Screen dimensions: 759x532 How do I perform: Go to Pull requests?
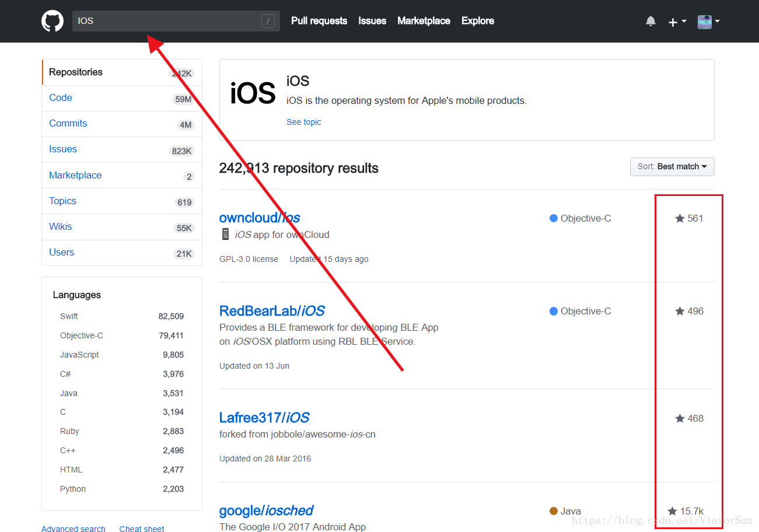click(319, 21)
